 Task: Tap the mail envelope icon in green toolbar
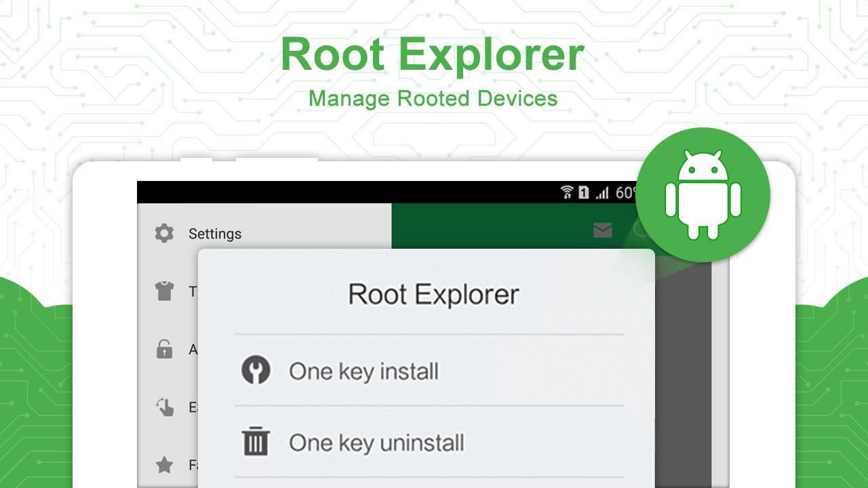pos(602,230)
